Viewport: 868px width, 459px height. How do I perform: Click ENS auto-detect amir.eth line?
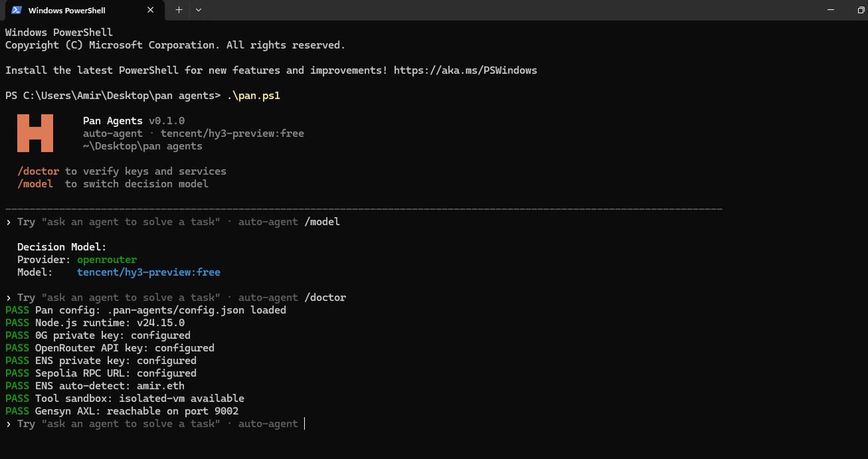click(95, 386)
